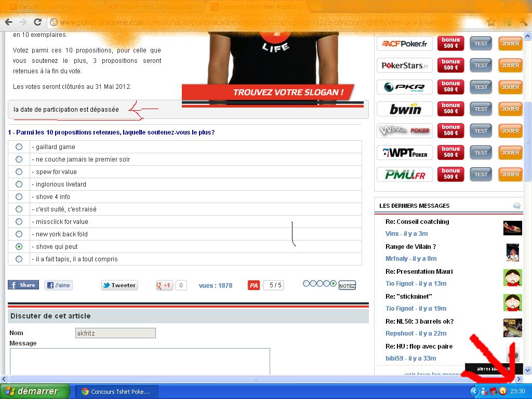Go back with the browser back arrow
532x399 pixels.
[x=9, y=22]
